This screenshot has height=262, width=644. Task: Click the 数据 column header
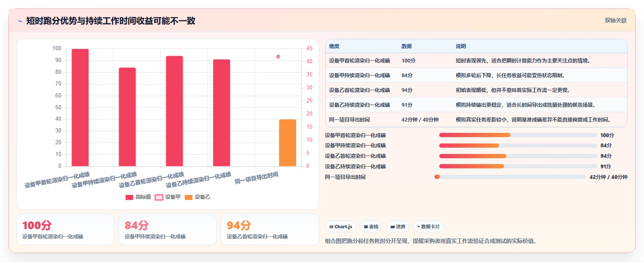[x=407, y=46]
